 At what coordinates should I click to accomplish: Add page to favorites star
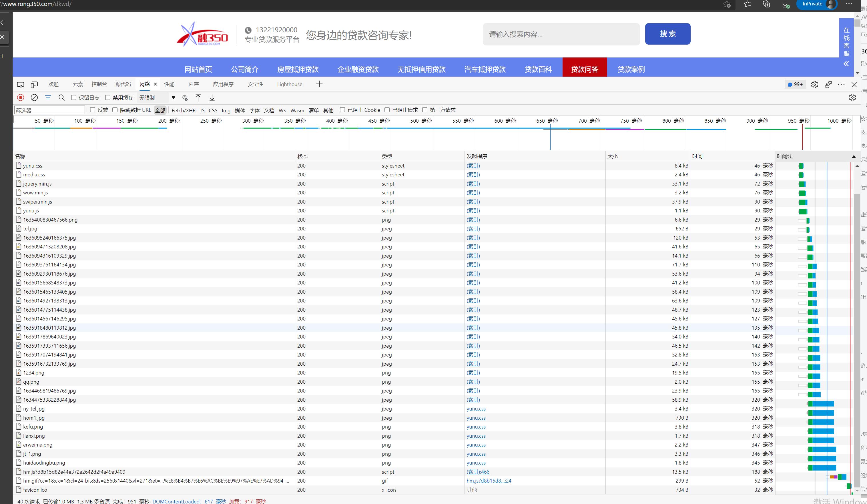coord(727,4)
